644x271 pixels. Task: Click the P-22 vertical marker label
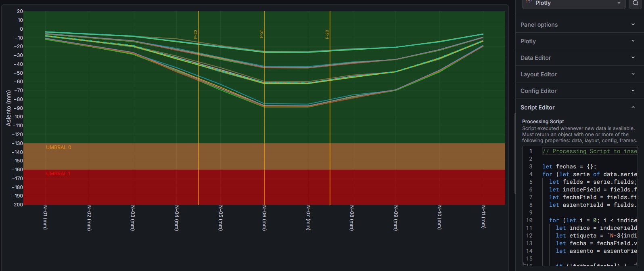click(x=196, y=34)
